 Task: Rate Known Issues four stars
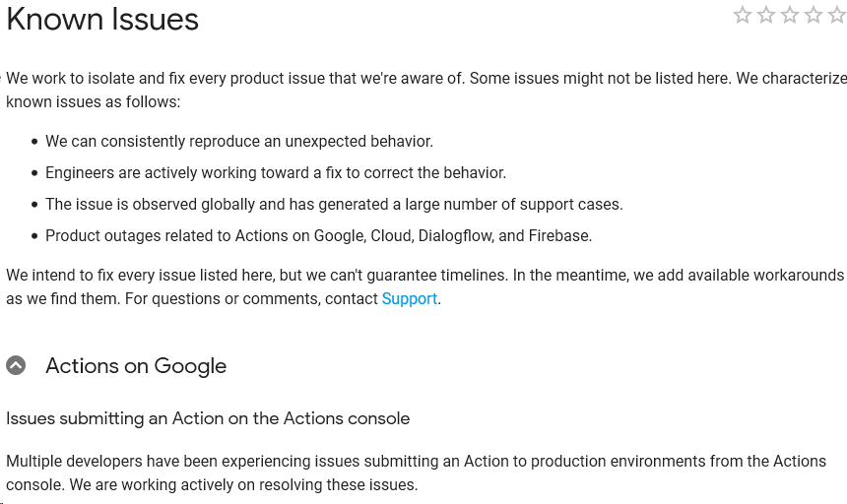point(814,15)
